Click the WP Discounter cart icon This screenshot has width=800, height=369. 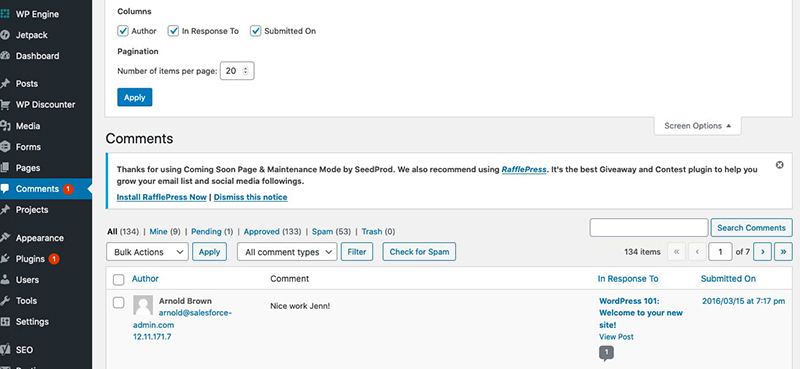click(5, 105)
